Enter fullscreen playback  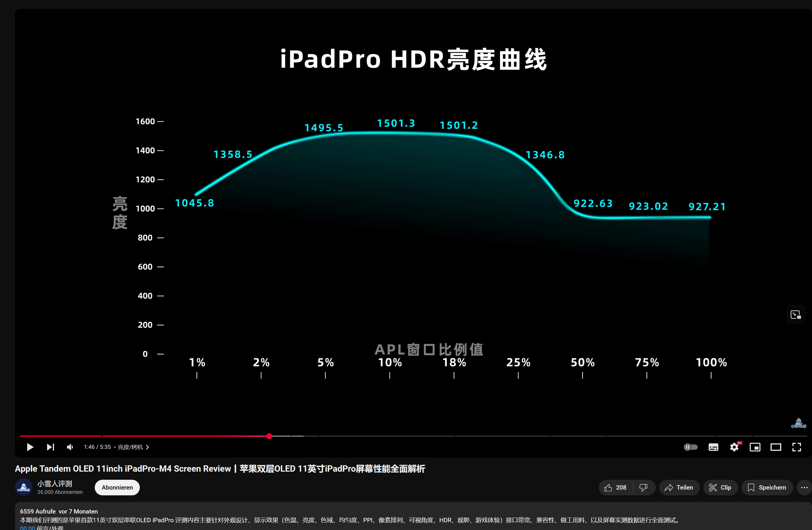(797, 447)
